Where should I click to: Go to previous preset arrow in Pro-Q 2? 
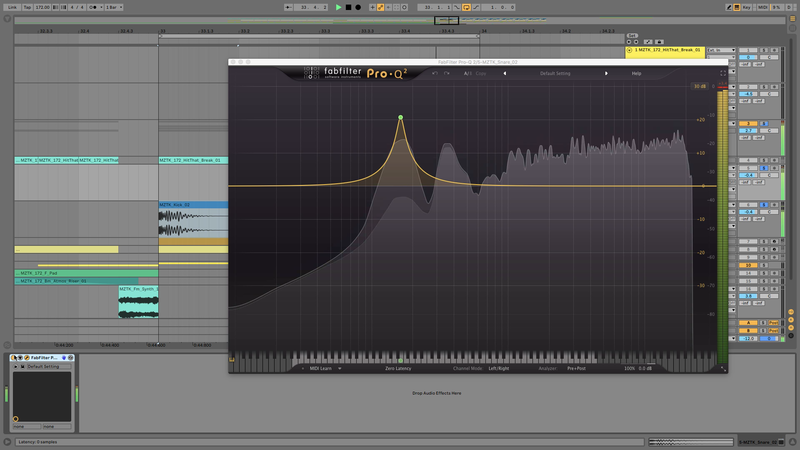(505, 73)
